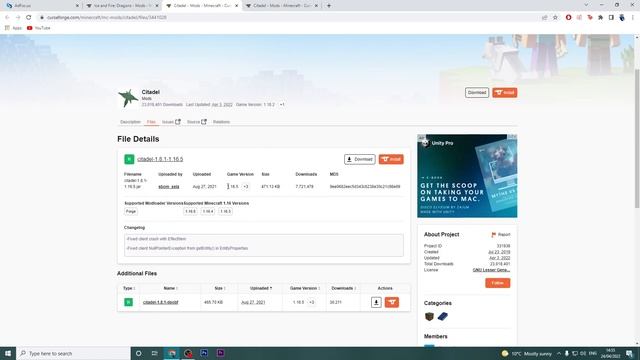This screenshot has height=360, width=640.
Task: Reload the current CurseForge page
Action: [29, 18]
